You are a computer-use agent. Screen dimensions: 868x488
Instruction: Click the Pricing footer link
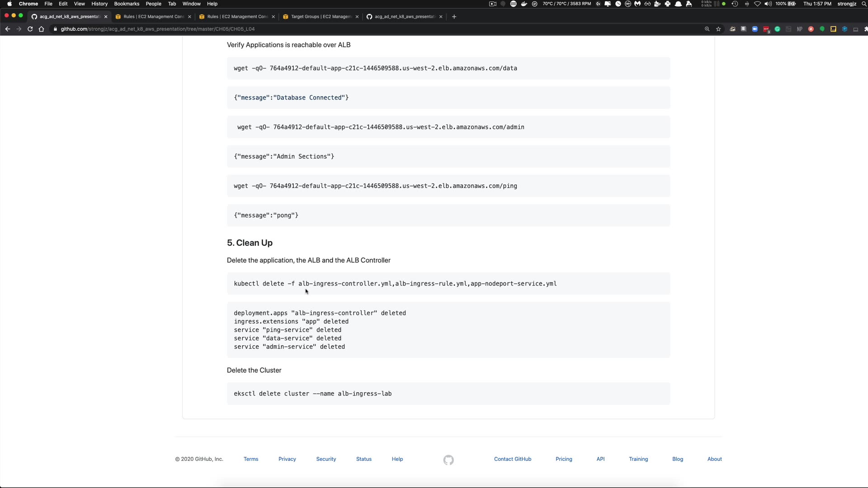pos(564,459)
